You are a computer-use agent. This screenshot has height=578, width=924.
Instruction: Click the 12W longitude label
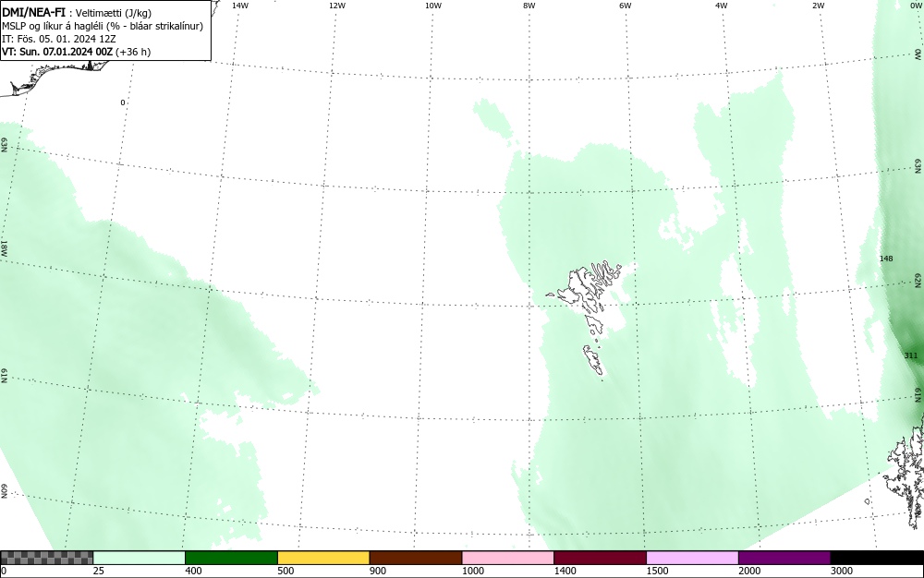(x=337, y=6)
